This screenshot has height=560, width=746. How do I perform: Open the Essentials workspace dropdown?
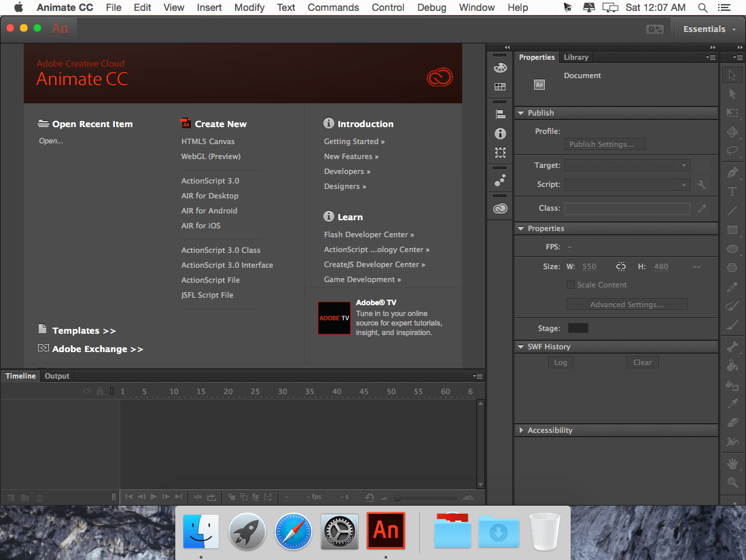coord(709,29)
